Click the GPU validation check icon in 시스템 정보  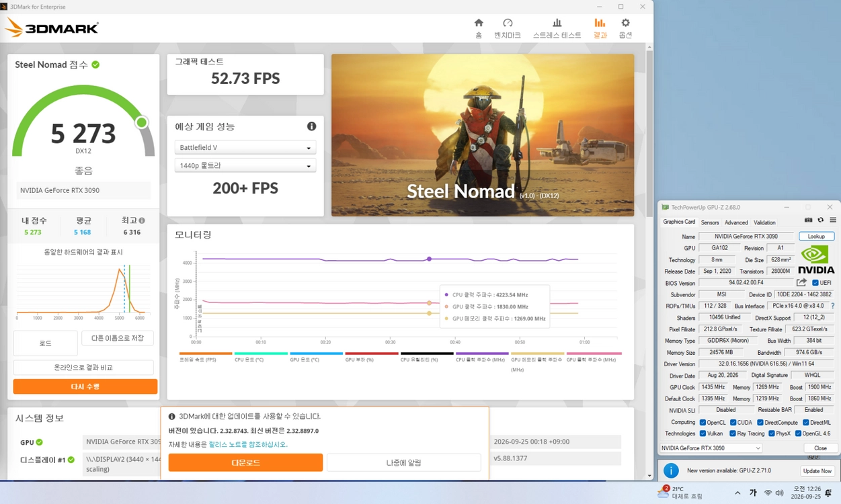tap(39, 442)
